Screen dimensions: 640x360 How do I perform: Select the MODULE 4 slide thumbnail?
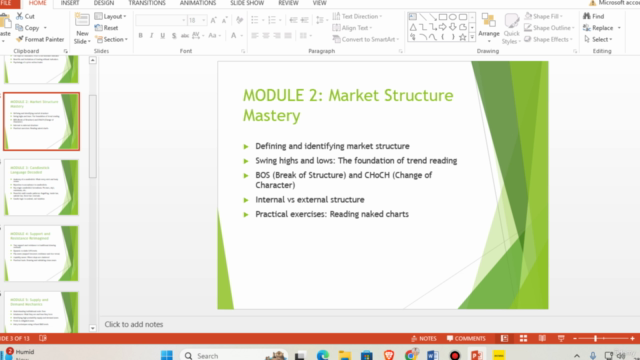[x=41, y=253]
